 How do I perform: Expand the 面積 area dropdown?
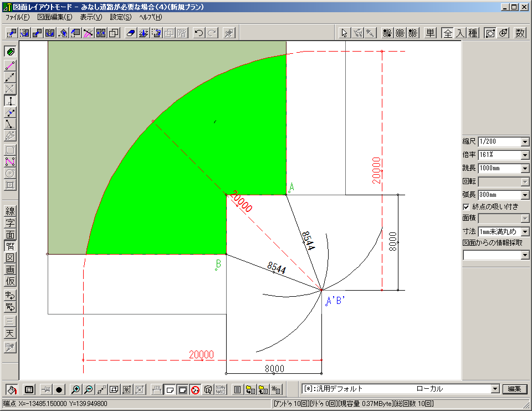coord(525,218)
